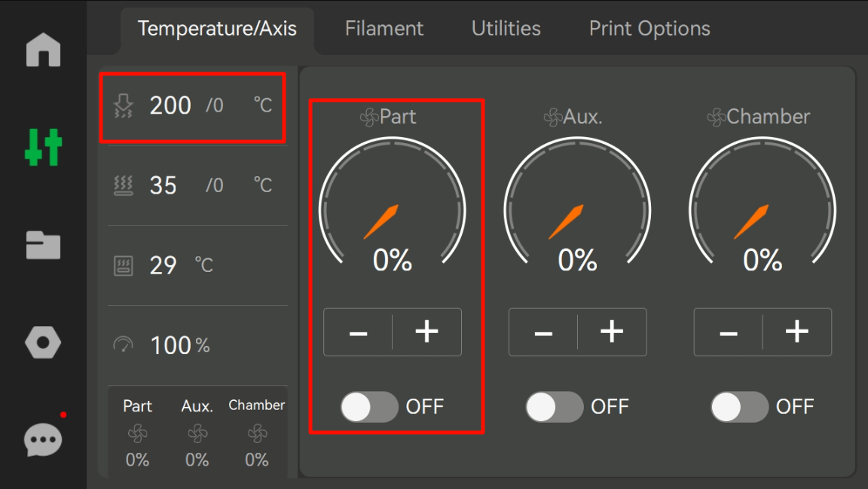Image resolution: width=868 pixels, height=489 pixels.
Task: Increase Part fan speed with plus
Action: [x=426, y=332]
